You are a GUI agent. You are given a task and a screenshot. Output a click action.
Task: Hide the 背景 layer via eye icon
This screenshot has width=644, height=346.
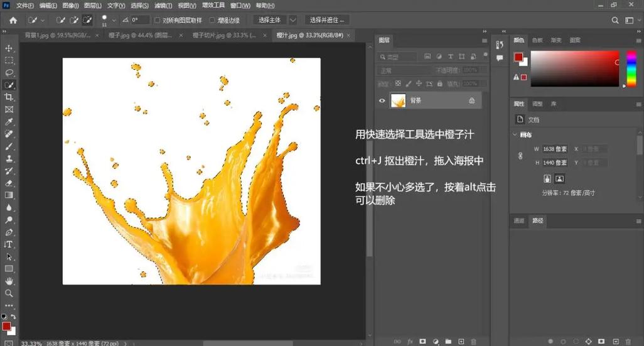pyautogui.click(x=382, y=100)
